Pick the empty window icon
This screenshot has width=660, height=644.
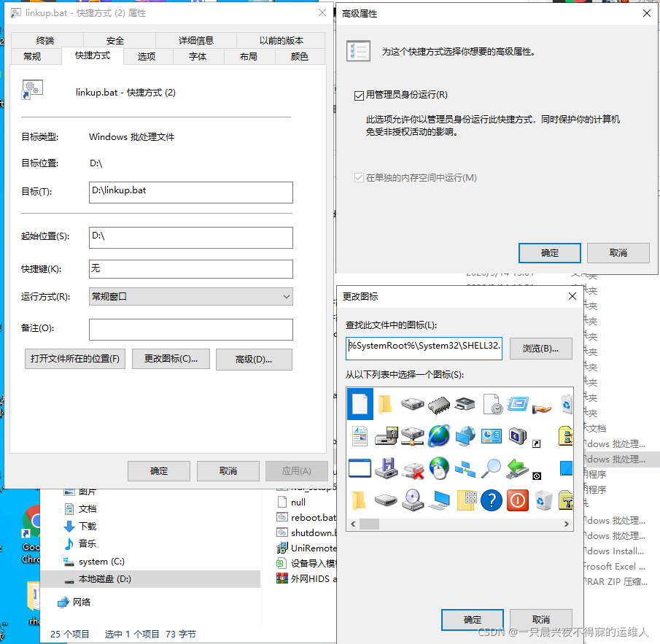coord(360,468)
